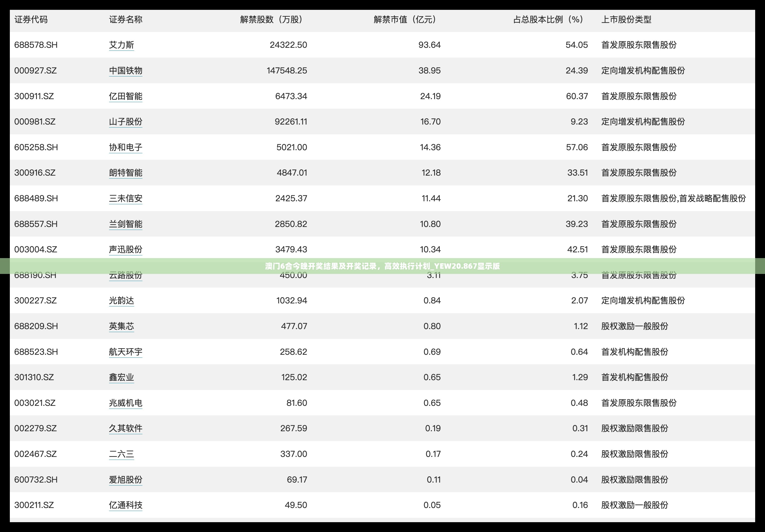Click the ratio value 33.51

[x=577, y=173]
